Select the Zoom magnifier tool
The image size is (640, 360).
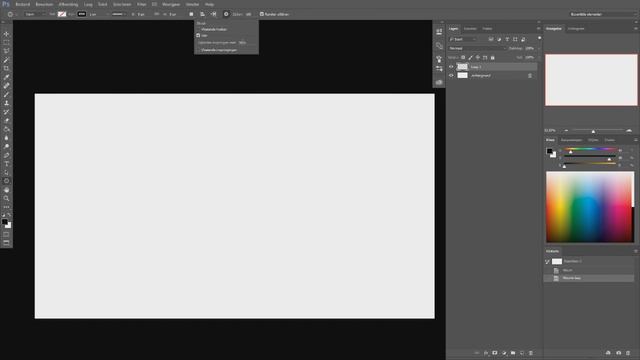click(6, 198)
